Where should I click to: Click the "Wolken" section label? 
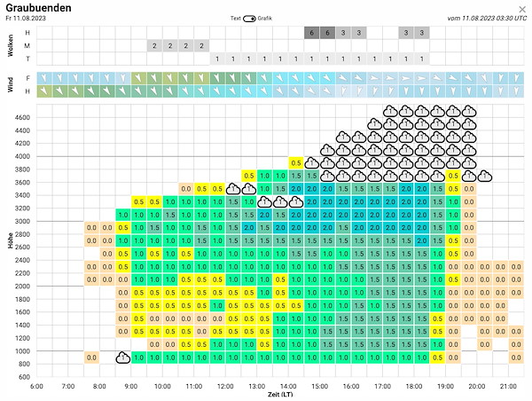[11, 45]
